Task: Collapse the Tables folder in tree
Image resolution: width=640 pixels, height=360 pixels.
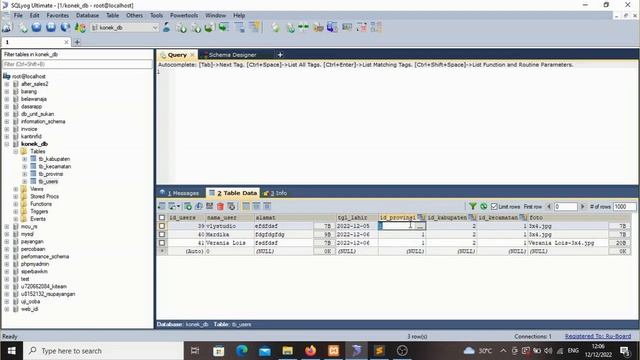Action: click(x=16, y=151)
